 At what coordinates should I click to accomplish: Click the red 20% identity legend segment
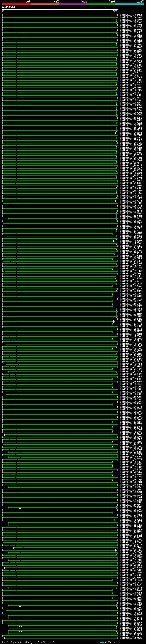[x=16, y=4]
